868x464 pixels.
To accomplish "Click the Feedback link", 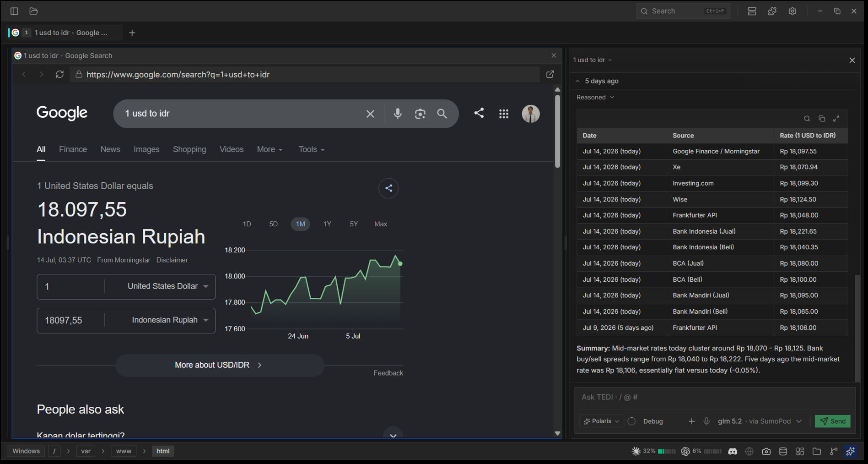I will coord(388,373).
